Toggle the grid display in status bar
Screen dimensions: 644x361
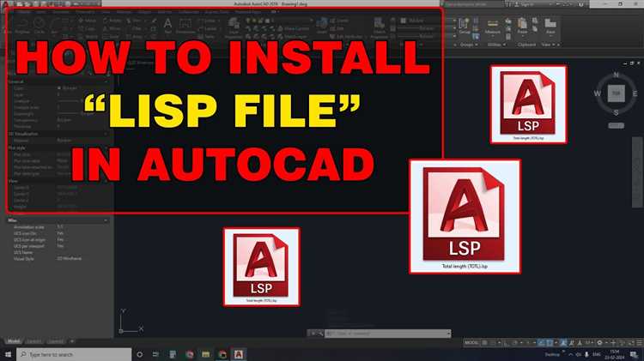pyautogui.click(x=485, y=342)
